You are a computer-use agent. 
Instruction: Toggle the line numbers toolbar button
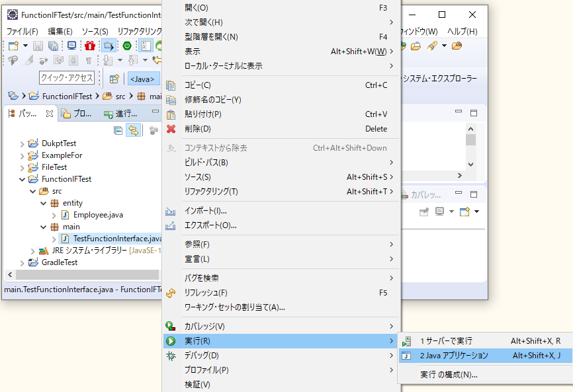point(146,46)
